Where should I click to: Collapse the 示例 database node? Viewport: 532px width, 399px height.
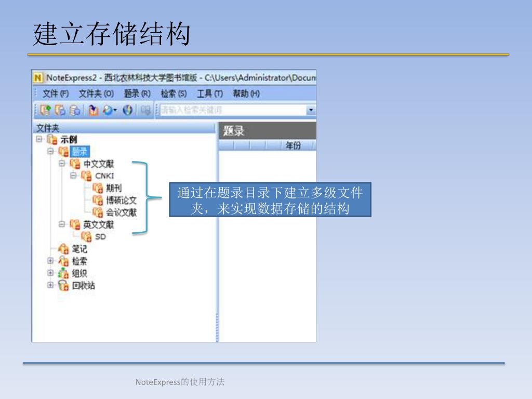pos(39,139)
